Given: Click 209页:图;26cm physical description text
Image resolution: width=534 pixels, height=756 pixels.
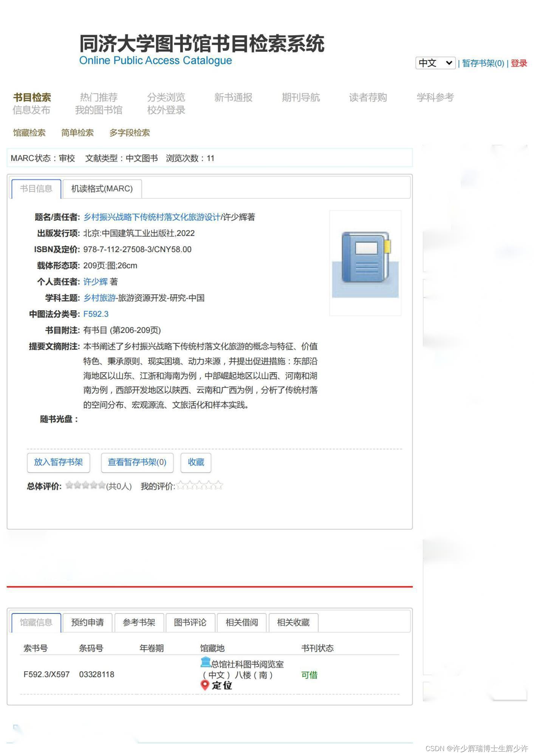Looking at the screenshot, I should coord(110,266).
